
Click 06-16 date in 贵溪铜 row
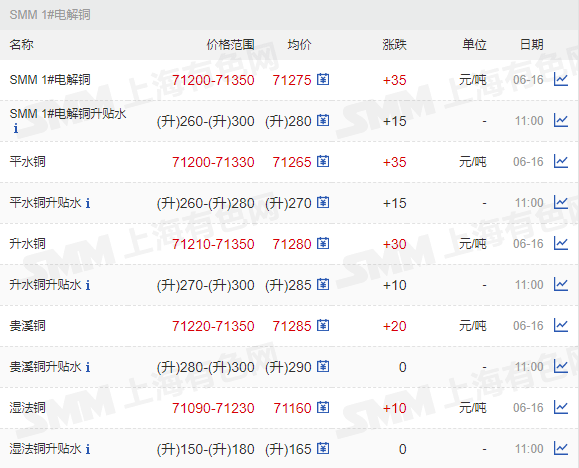coord(528,326)
